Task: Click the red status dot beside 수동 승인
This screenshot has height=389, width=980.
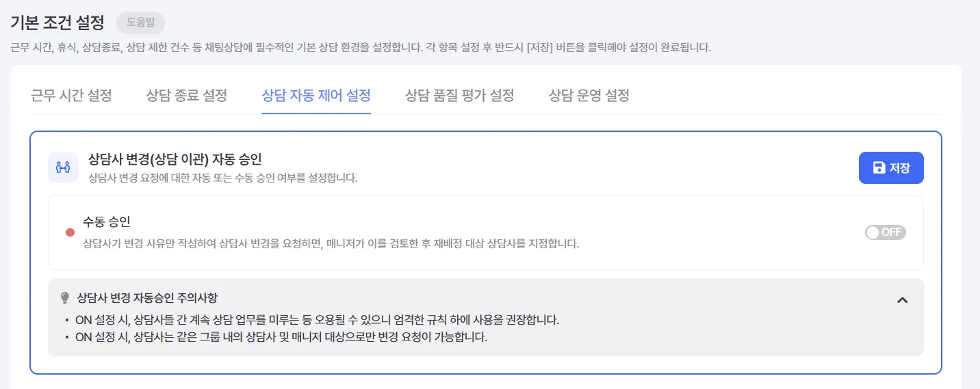Action: point(70,232)
